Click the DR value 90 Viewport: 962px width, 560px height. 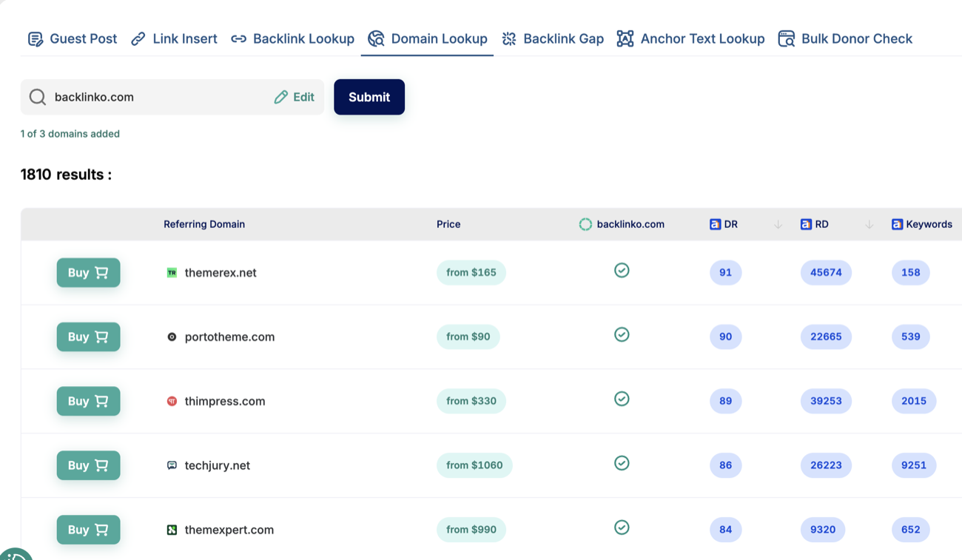pos(725,337)
